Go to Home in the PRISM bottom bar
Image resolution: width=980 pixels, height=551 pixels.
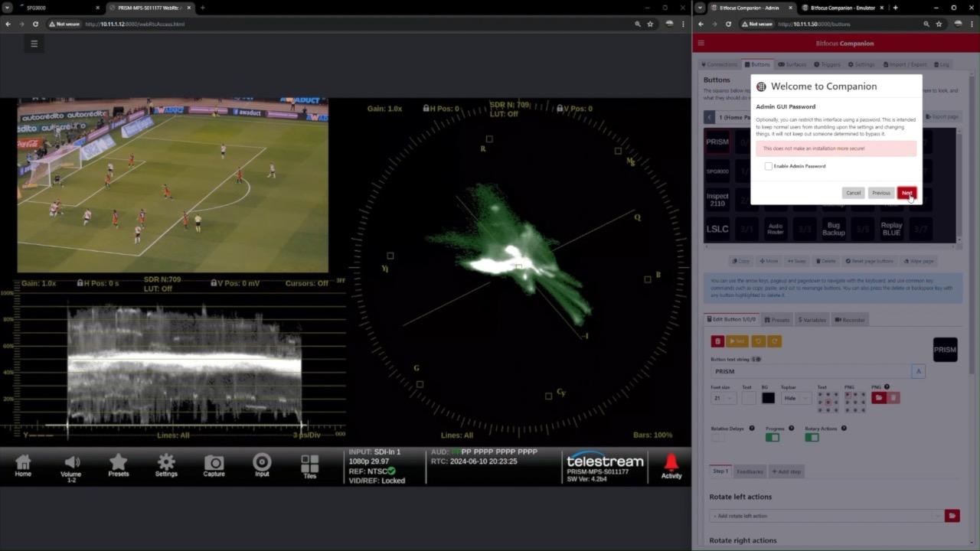(23, 466)
